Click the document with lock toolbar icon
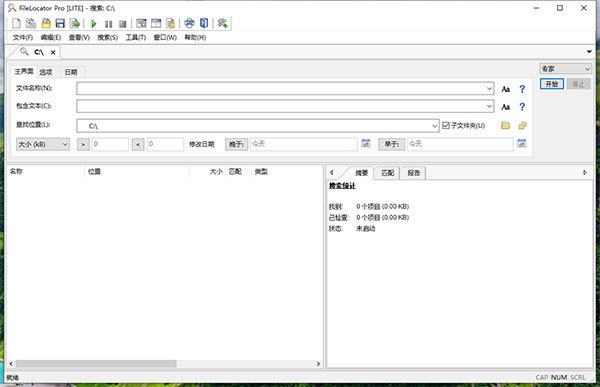The height and width of the screenshot is (387, 600). point(171,23)
